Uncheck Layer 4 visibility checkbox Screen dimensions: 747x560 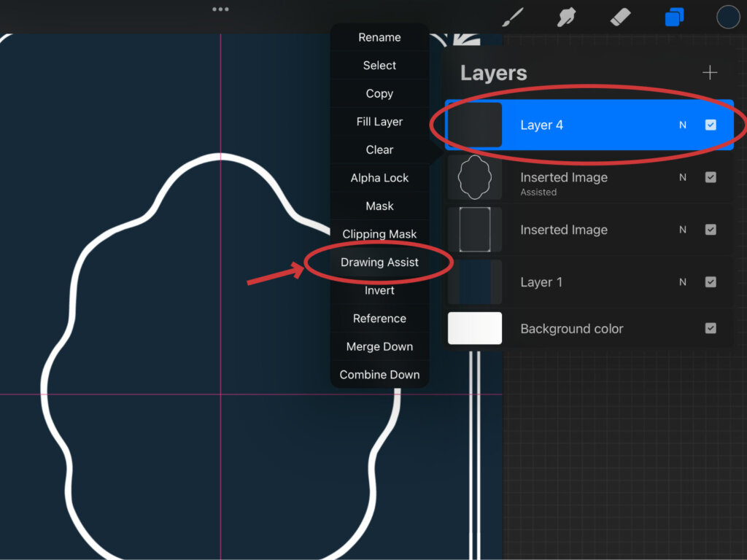[711, 125]
